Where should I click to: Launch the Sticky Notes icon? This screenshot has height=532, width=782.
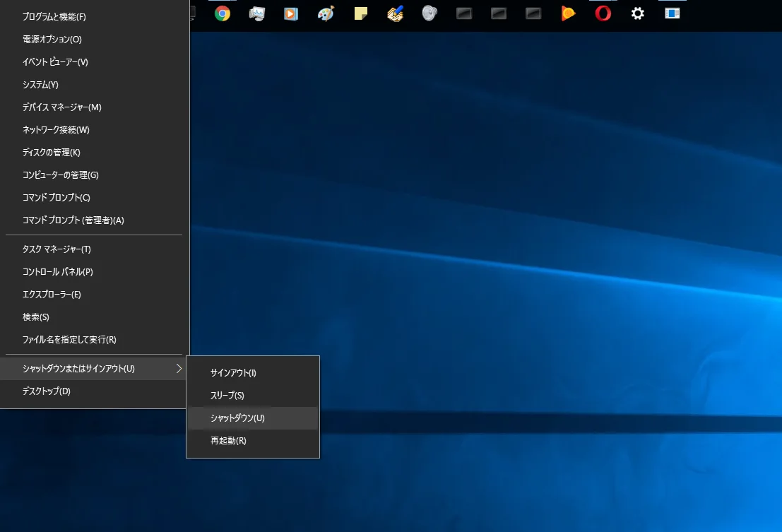click(360, 14)
